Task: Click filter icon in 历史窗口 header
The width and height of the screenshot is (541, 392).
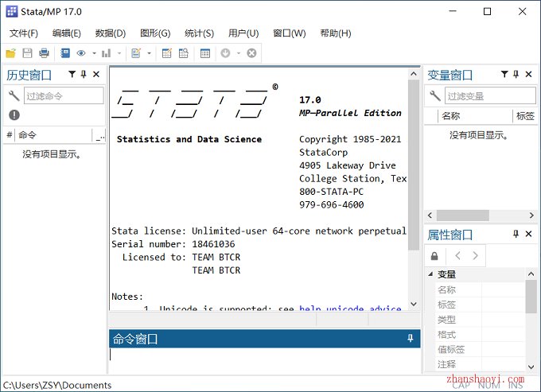Action: tap(72, 74)
